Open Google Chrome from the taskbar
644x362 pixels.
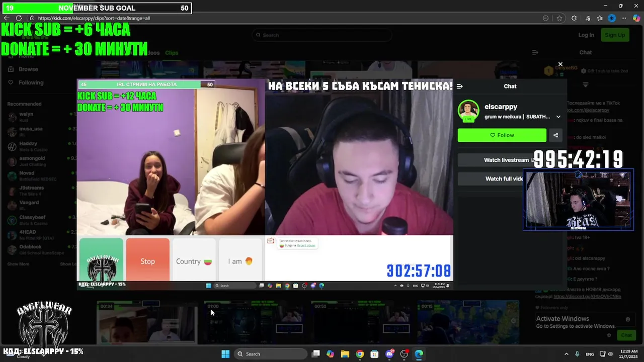pyautogui.click(x=360, y=354)
